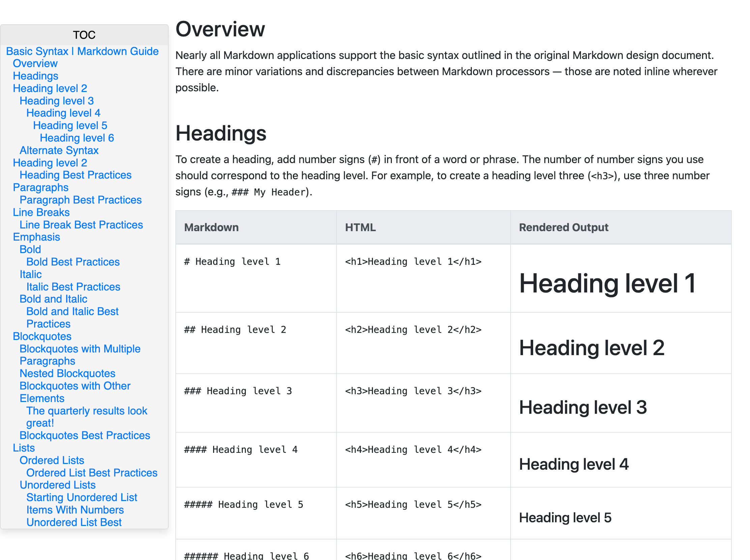Jump to the Overview section in TOC
This screenshot has width=750, height=560.
coord(35,63)
